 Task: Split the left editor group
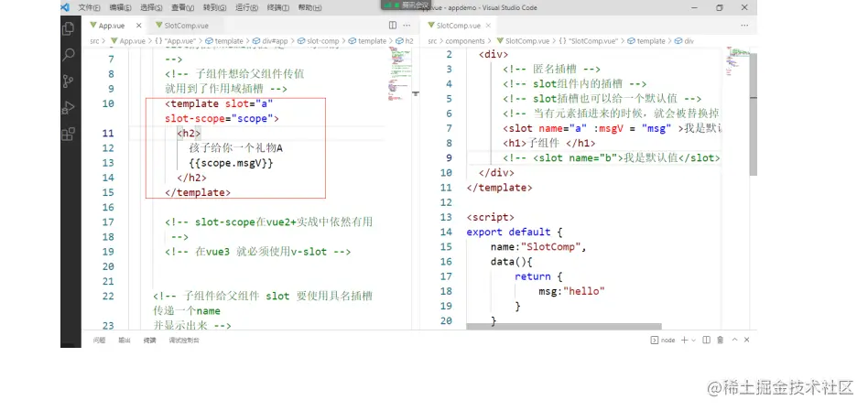pyautogui.click(x=393, y=26)
